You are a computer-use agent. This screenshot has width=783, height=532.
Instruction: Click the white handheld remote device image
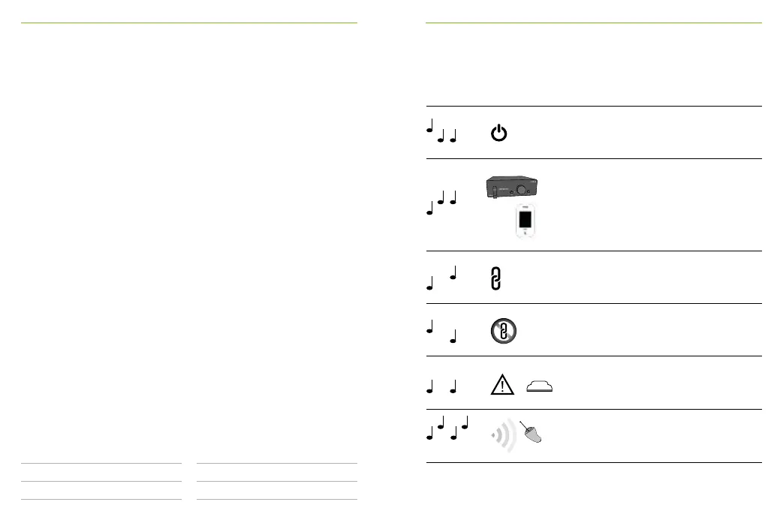525,221
